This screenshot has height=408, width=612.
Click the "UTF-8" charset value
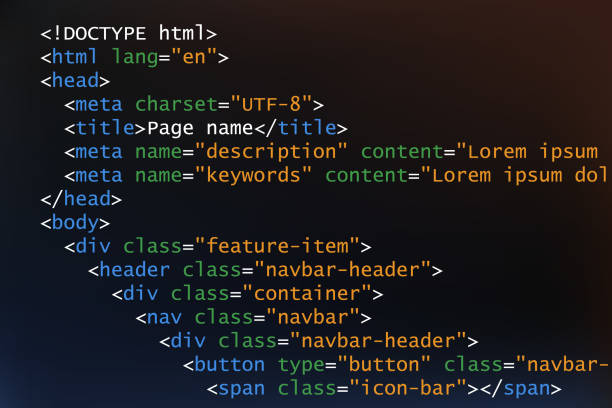point(271,104)
